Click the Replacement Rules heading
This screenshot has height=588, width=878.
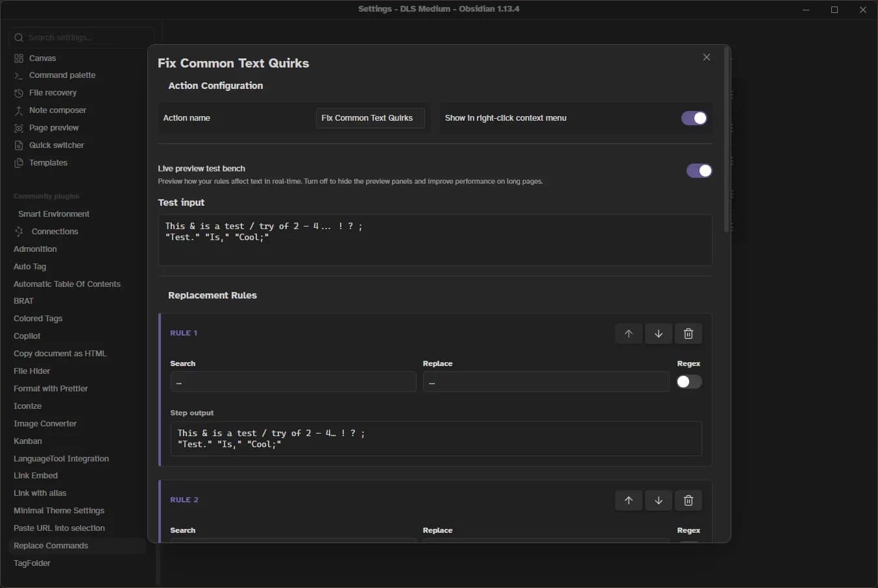click(212, 295)
